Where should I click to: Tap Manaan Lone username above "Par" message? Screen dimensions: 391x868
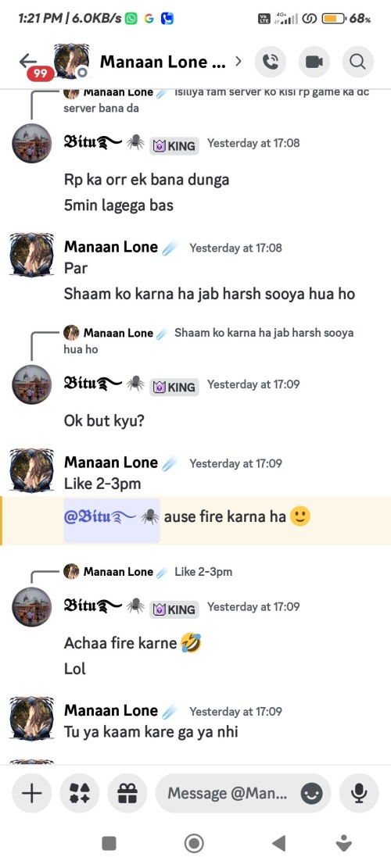(111, 247)
